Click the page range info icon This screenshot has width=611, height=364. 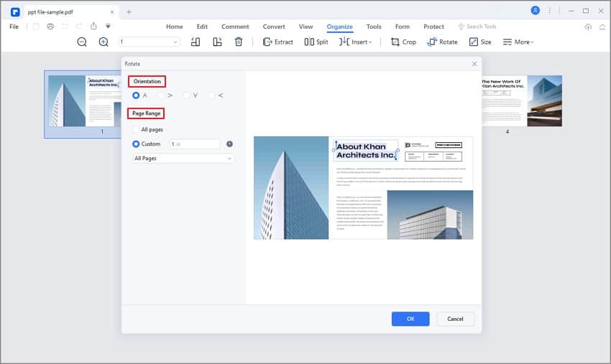click(229, 144)
